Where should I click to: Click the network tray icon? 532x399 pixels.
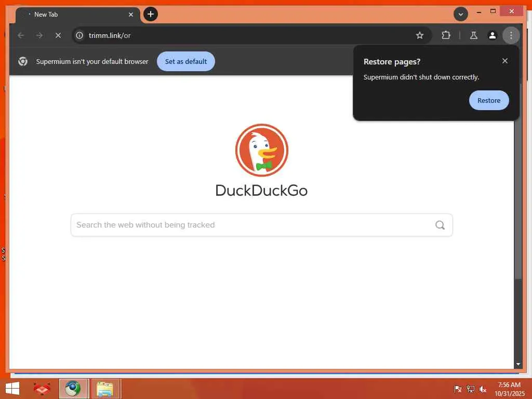pos(470,389)
